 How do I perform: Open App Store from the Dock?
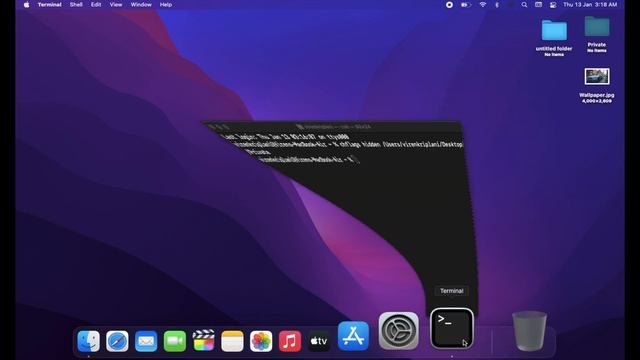[x=353, y=336]
